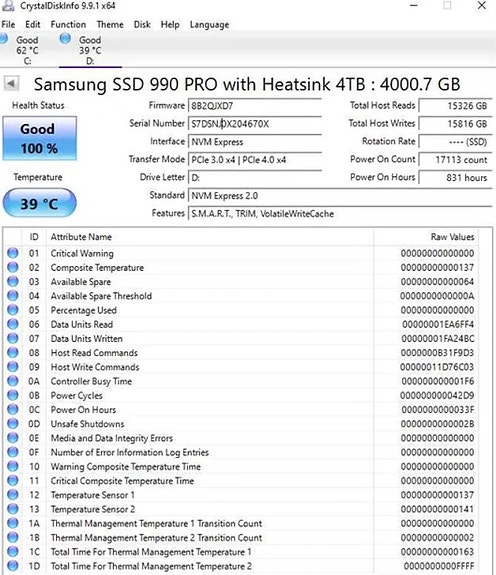The height and width of the screenshot is (575, 496).
Task: Click the Interface field NVM Express
Action: [x=255, y=142]
